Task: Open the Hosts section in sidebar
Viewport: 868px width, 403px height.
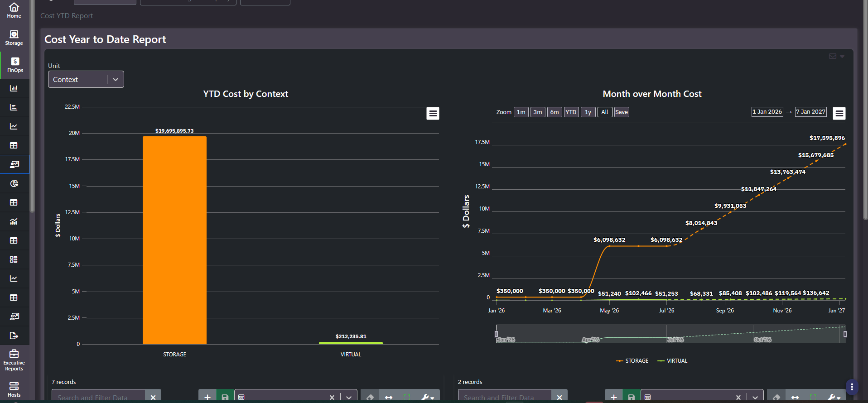Action: click(x=14, y=389)
